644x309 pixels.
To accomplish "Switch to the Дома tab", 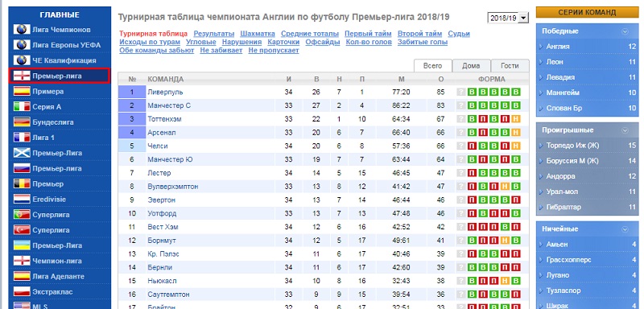I will 471,66.
